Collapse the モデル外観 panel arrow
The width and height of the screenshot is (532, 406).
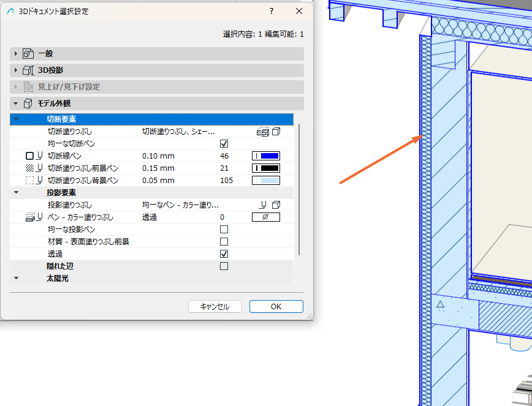pos(15,103)
